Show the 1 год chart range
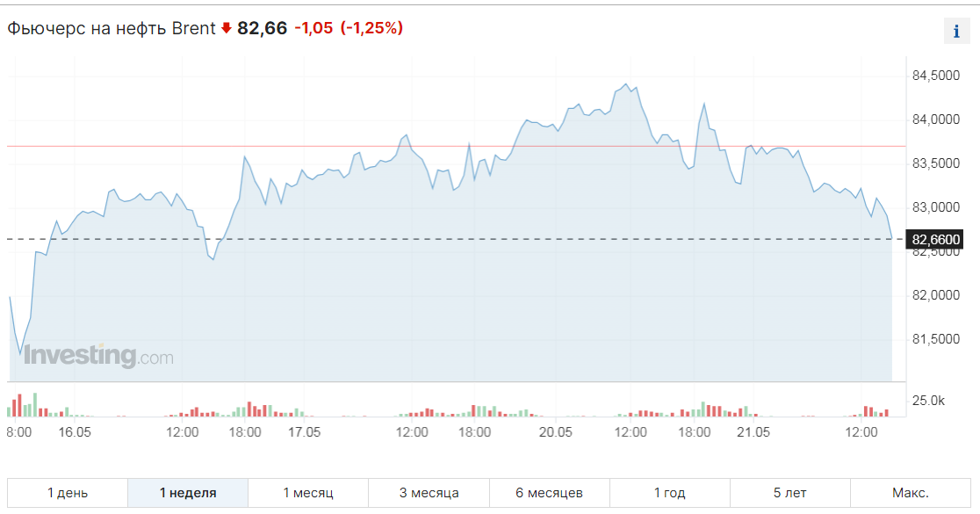The image size is (980, 514). 669,493
